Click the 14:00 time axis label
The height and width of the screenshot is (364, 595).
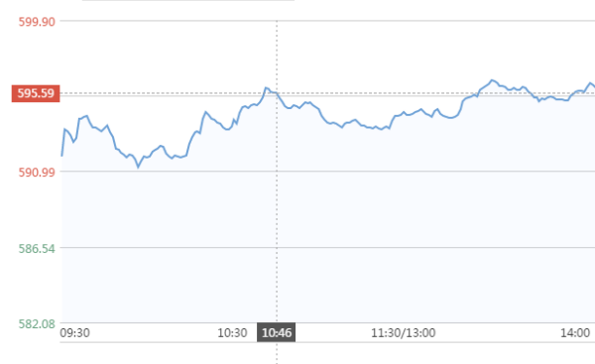[x=575, y=333]
